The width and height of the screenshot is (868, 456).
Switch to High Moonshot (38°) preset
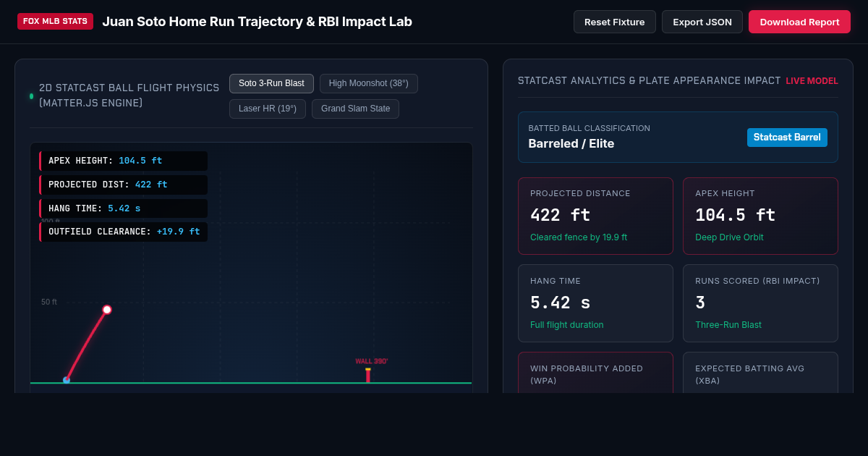pos(369,83)
